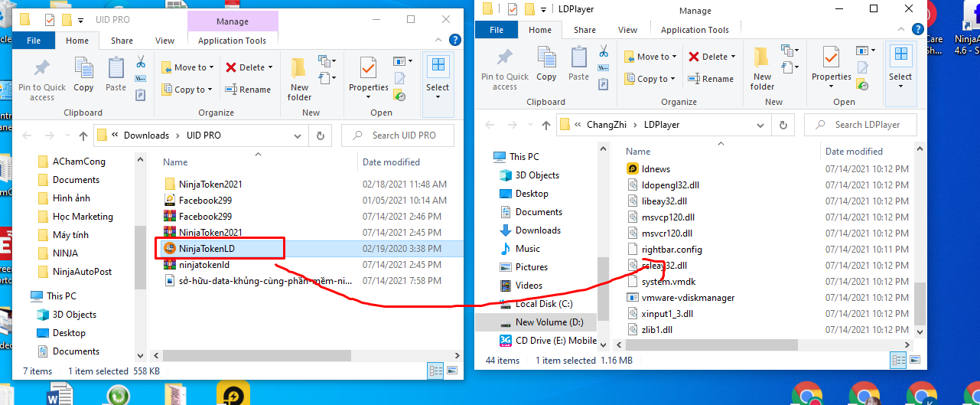Select NinjaToken2021 folder in UID PRO list
The width and height of the screenshot is (980, 405).
click(210, 184)
